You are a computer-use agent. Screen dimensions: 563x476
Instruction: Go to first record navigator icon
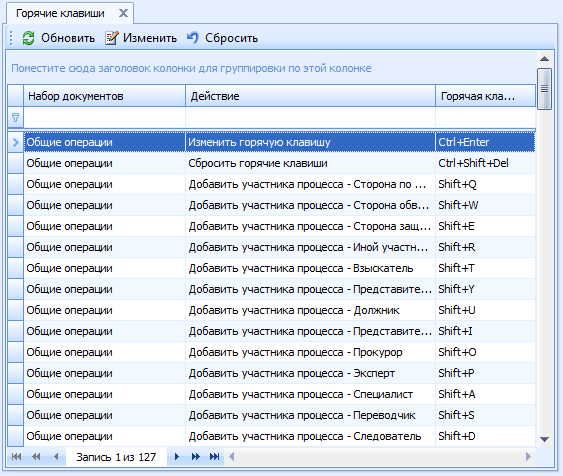click(16, 457)
